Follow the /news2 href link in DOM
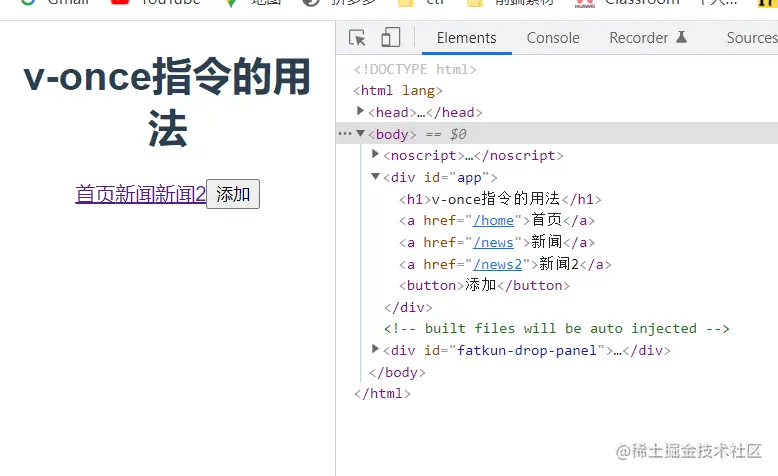The height and width of the screenshot is (476, 778). pyautogui.click(x=497, y=264)
